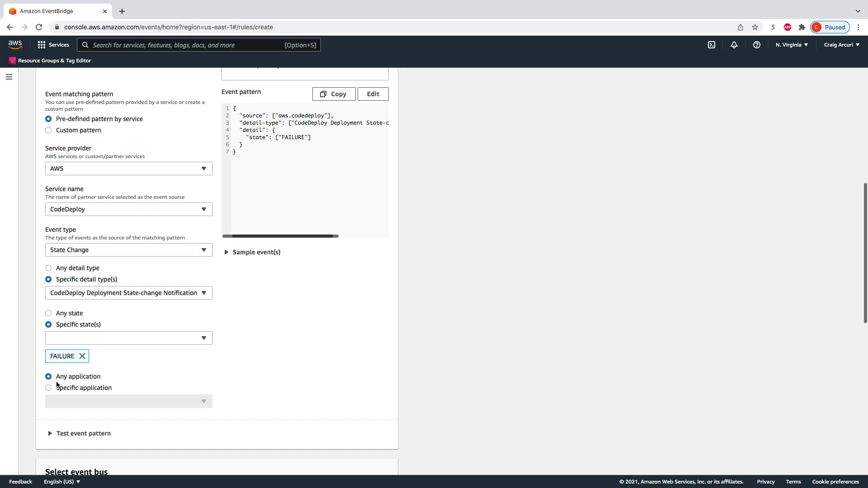Edit the event pattern
The image size is (868, 488).
pos(373,94)
